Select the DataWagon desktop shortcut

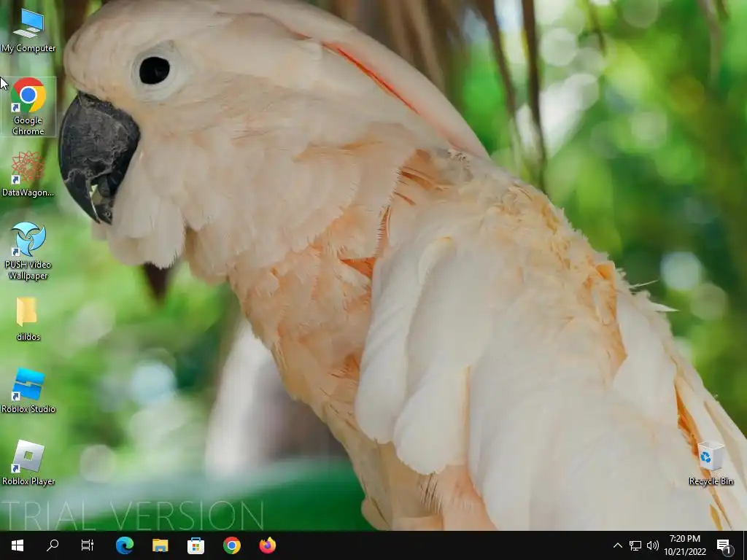tap(28, 174)
